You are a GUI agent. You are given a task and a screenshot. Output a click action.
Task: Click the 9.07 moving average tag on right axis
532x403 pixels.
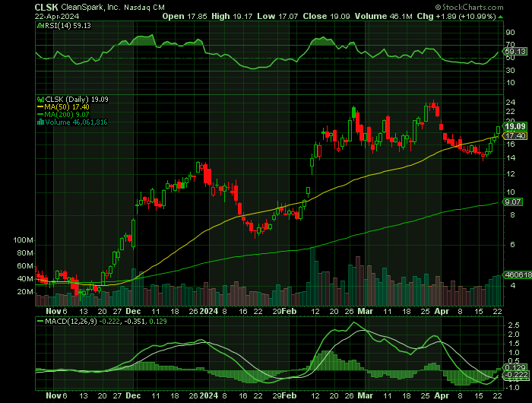[513, 202]
